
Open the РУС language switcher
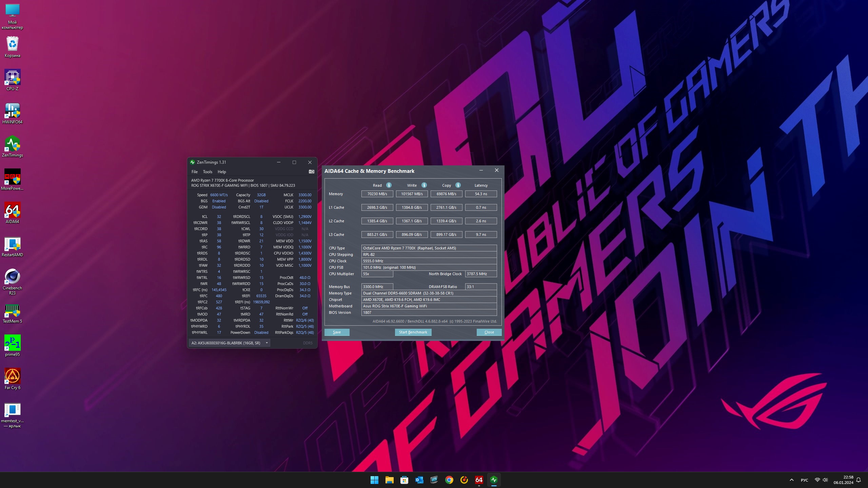point(804,480)
